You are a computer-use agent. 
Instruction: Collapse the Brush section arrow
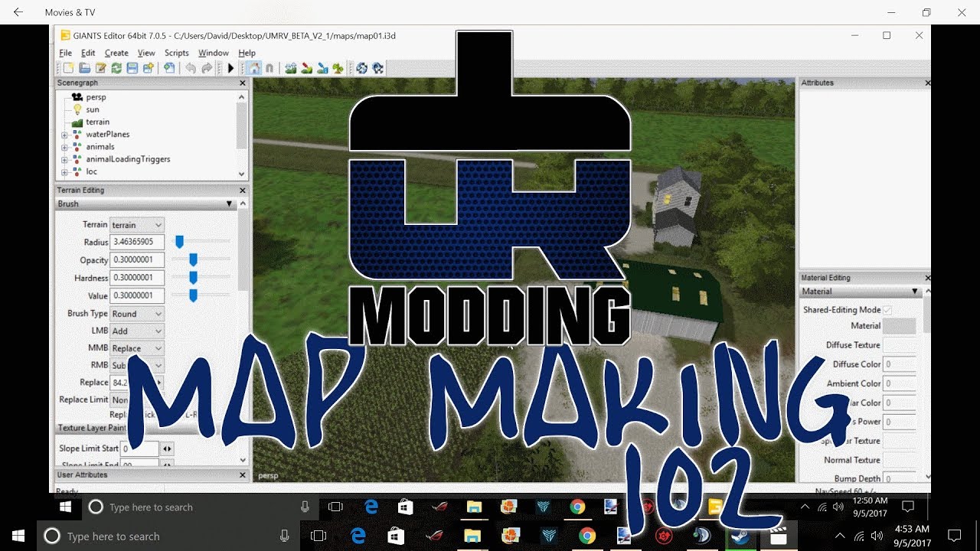point(229,204)
